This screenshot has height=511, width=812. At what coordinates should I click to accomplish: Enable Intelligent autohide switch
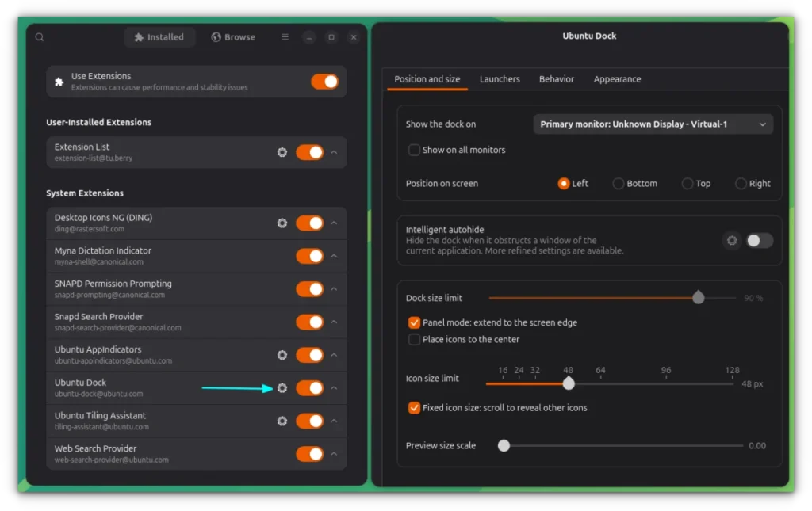pos(759,241)
